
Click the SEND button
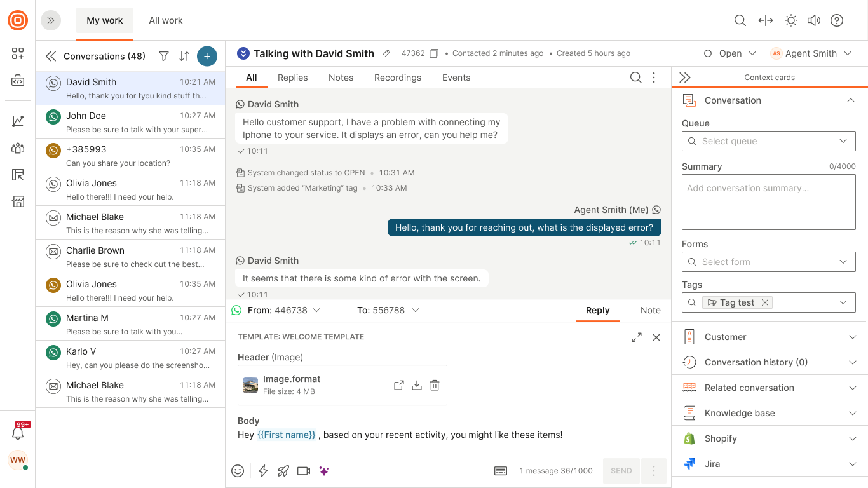(621, 471)
